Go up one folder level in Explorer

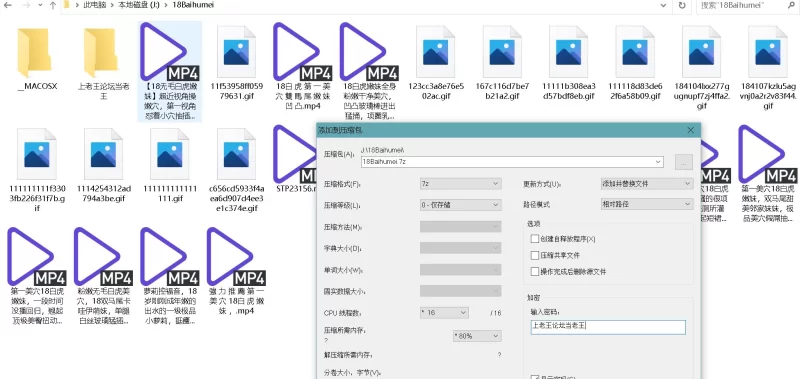click(53, 6)
